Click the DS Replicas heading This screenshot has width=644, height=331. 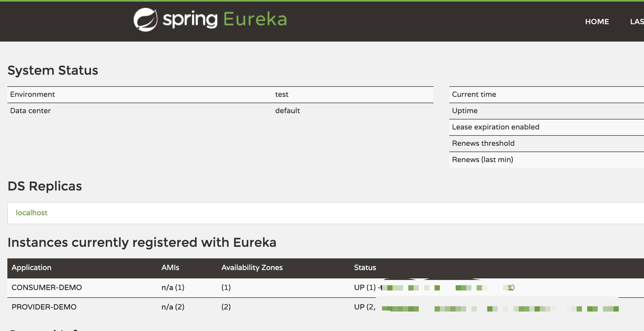(x=45, y=186)
